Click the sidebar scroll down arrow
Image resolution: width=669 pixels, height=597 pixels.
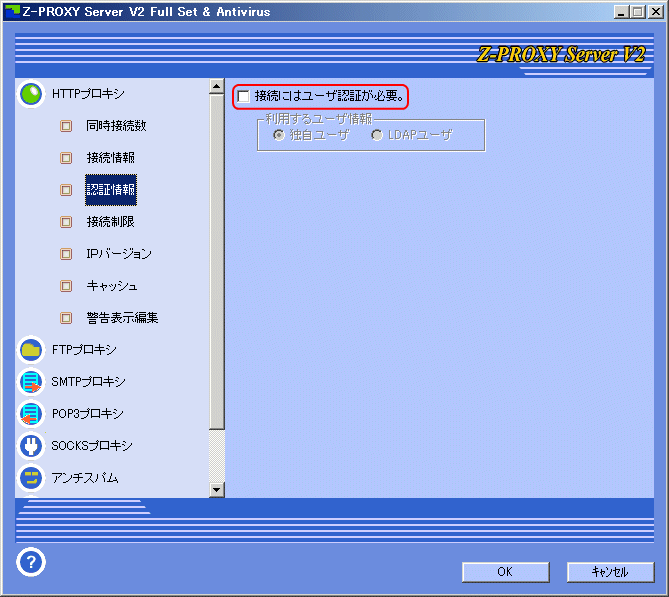tap(217, 490)
